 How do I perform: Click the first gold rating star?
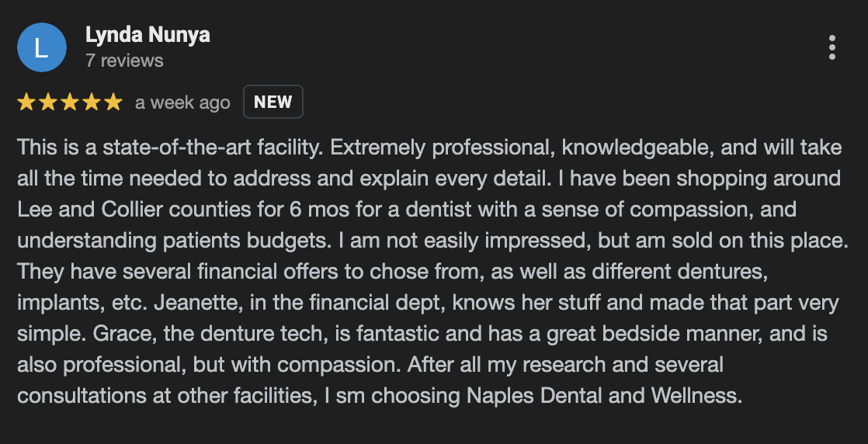click(26, 102)
